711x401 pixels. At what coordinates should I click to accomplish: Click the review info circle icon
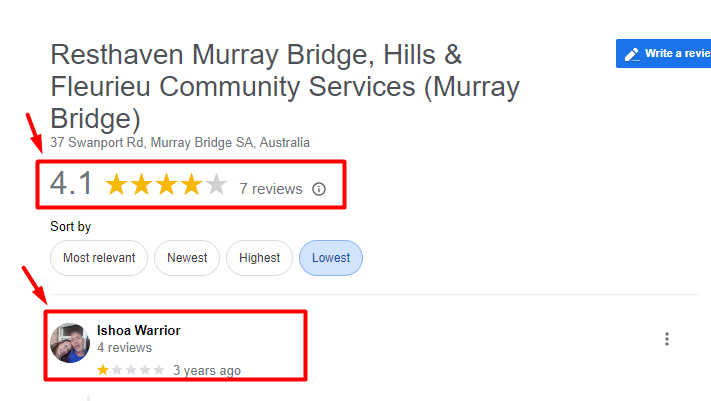click(x=319, y=189)
